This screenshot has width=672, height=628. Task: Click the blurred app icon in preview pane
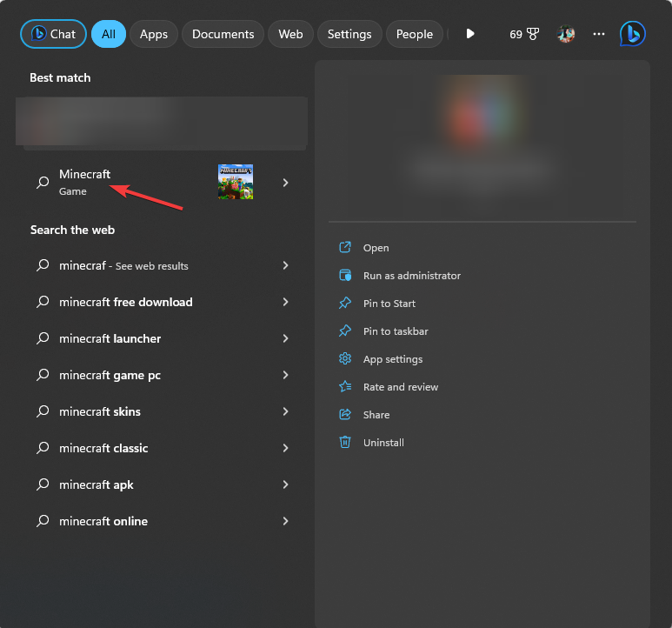481,112
